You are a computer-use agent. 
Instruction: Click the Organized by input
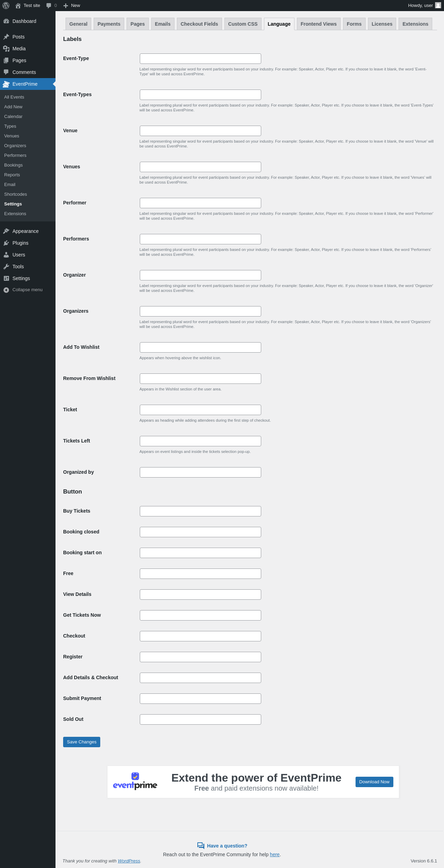[x=200, y=472]
